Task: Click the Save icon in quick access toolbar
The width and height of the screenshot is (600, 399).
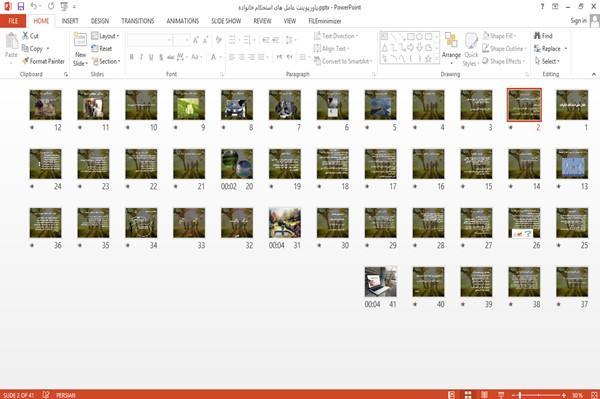Action: [x=21, y=7]
